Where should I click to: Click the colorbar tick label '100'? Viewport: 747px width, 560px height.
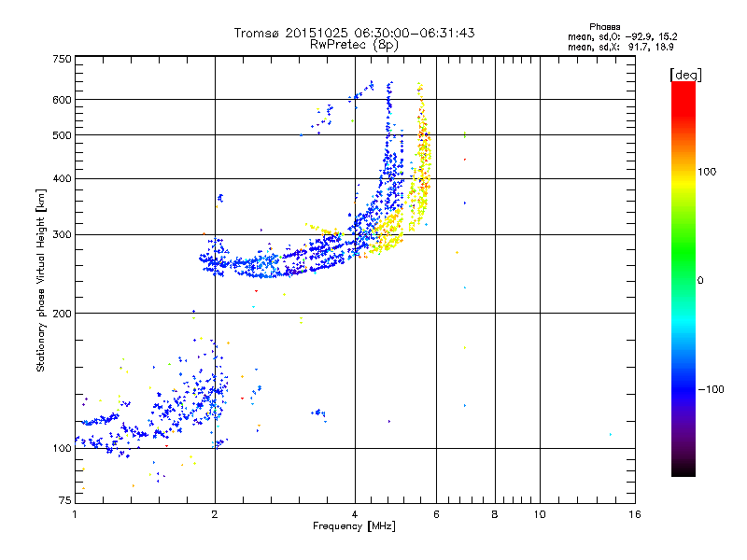tap(707, 172)
